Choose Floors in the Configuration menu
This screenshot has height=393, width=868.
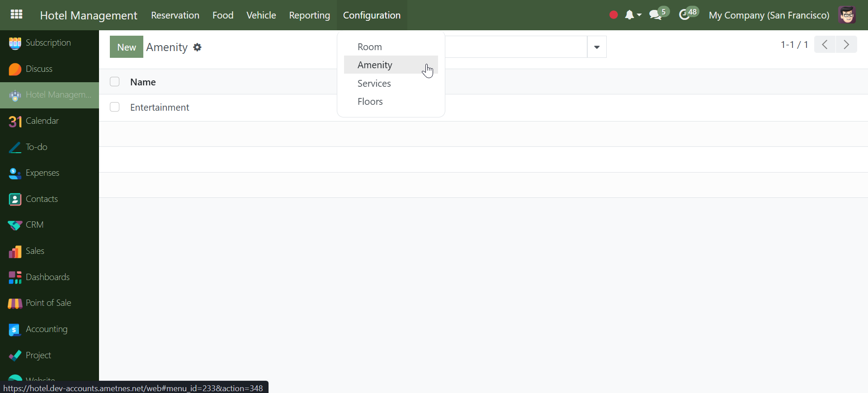pyautogui.click(x=370, y=102)
